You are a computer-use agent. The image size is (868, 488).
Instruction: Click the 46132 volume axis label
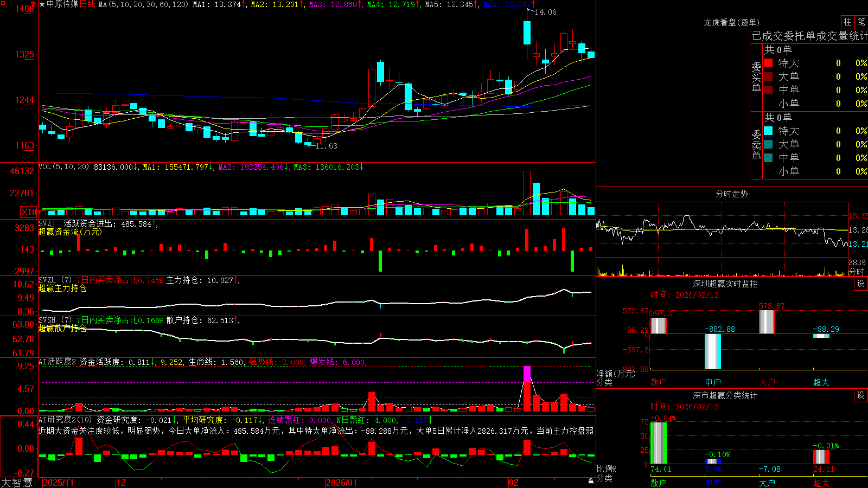tap(22, 171)
